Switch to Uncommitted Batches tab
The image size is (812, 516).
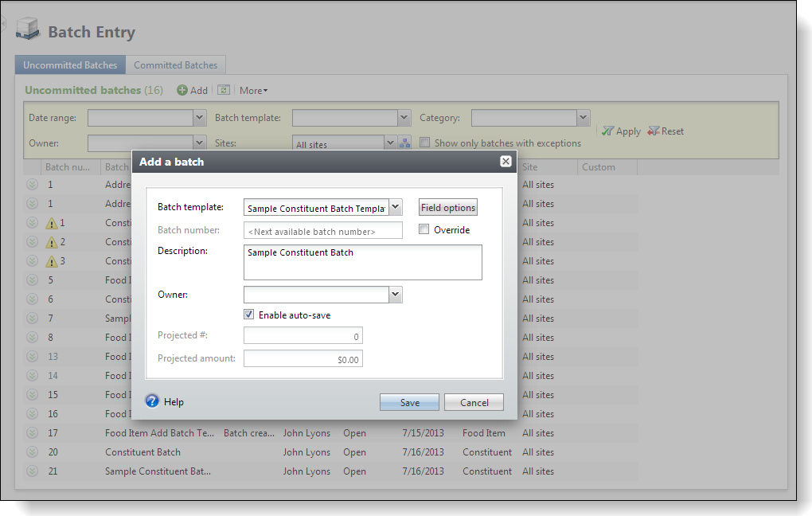coord(70,65)
